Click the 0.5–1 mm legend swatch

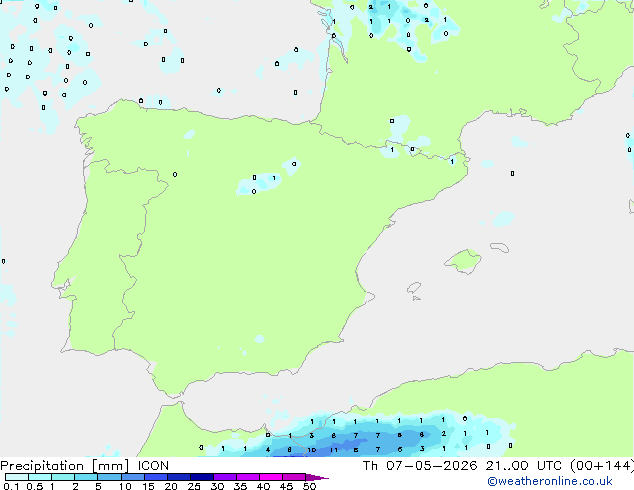pos(40,477)
